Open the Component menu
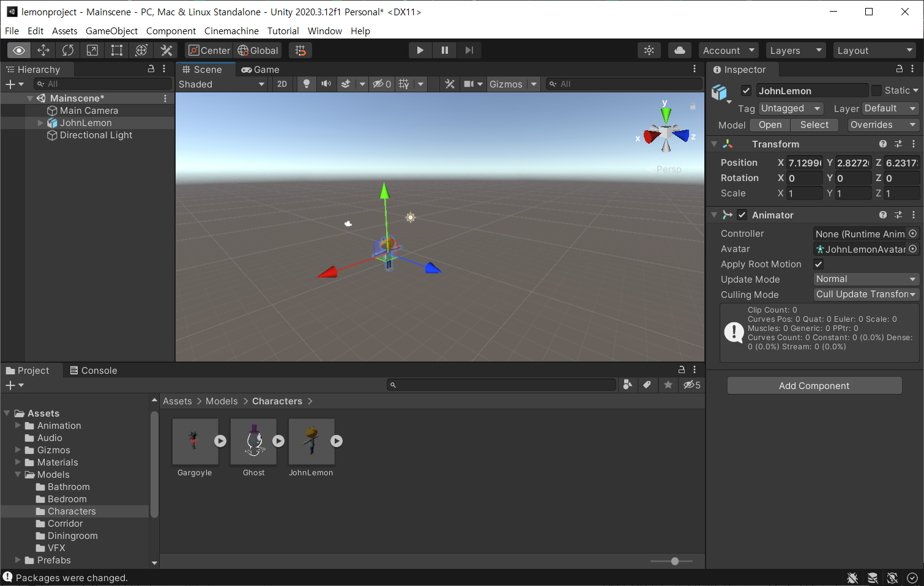Viewport: 924px width, 586px height. click(x=171, y=31)
